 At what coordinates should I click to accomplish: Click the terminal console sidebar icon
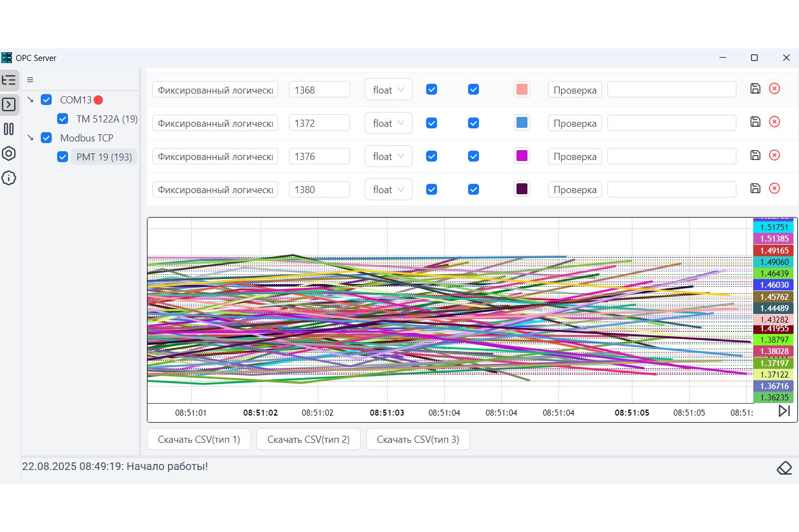[x=9, y=104]
